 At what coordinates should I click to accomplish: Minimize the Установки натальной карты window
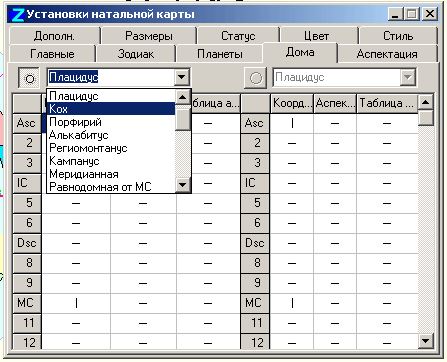click(x=396, y=14)
